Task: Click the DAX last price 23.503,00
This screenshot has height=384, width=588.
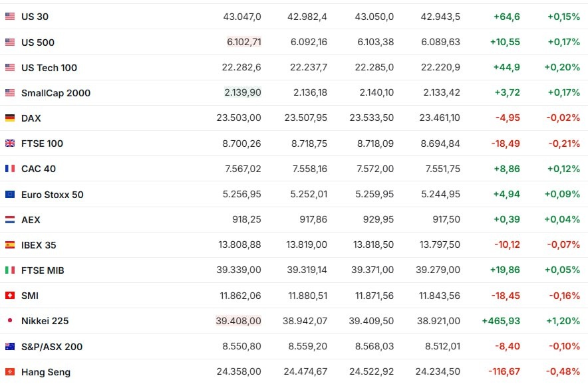Action: [239, 118]
